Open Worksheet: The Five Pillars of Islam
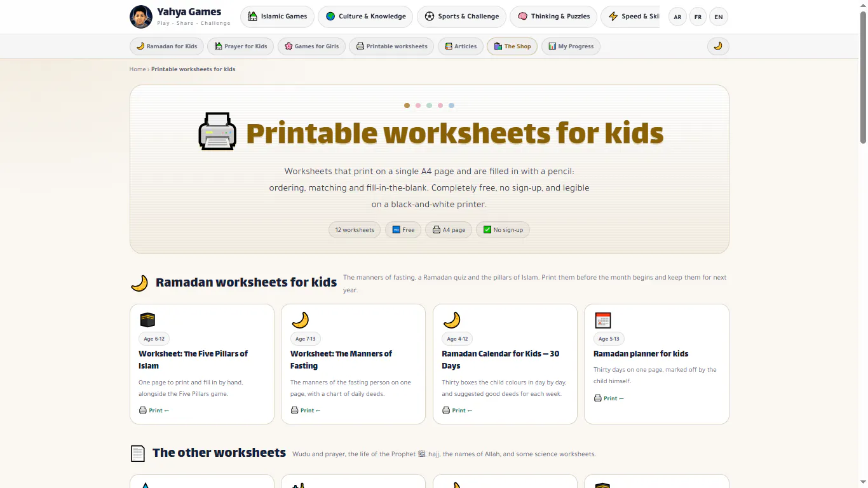Viewport: 868px width, 488px height. pos(193,360)
